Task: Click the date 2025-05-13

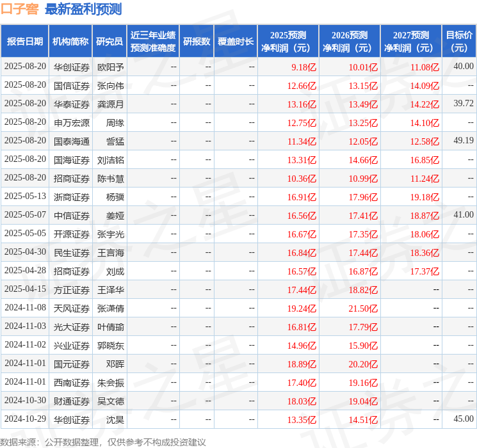Action: tap(25, 196)
